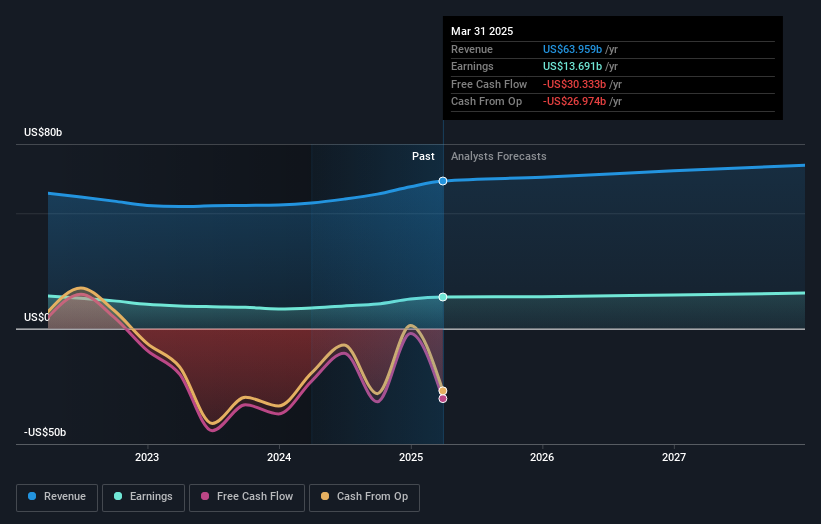Click the 2027 axis label

tap(674, 458)
